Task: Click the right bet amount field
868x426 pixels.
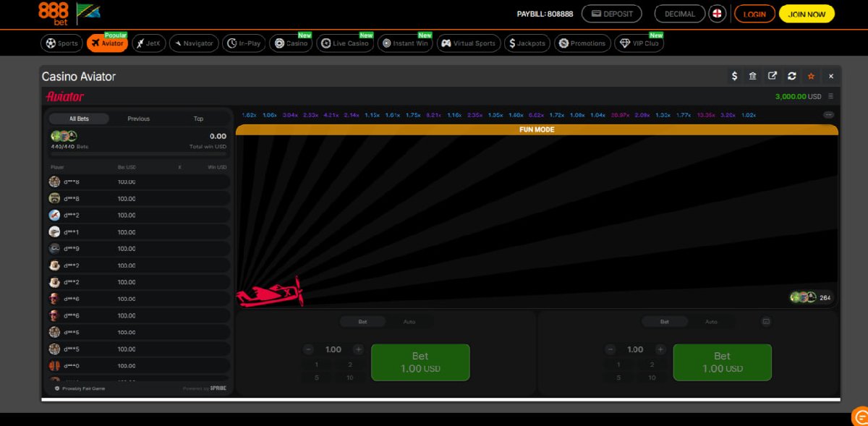Action: click(x=635, y=349)
